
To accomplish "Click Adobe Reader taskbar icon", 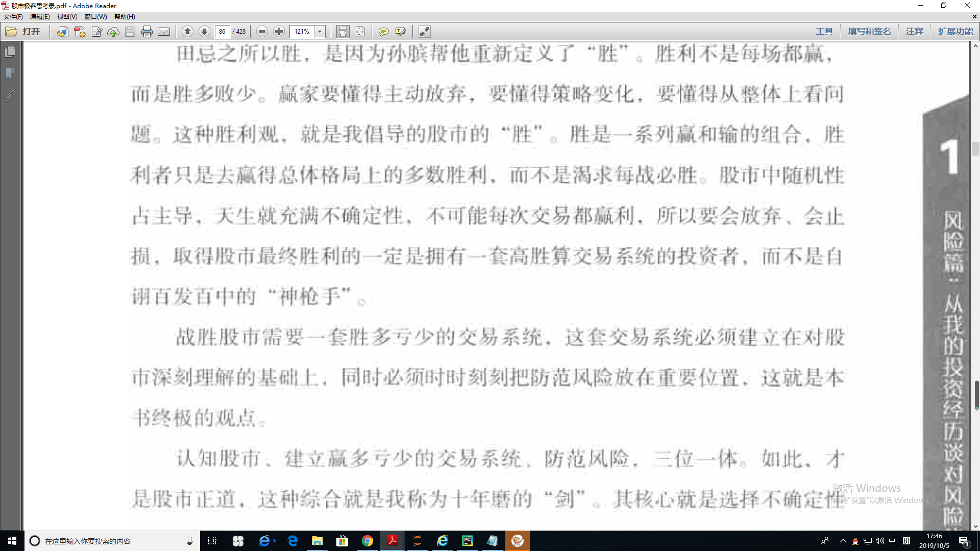I will [x=392, y=541].
